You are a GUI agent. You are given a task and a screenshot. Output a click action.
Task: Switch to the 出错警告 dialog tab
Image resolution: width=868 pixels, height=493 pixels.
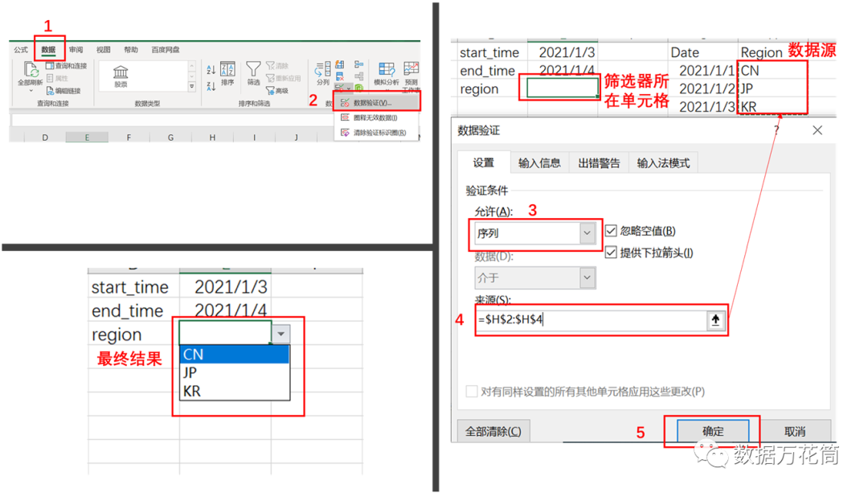[x=599, y=162]
